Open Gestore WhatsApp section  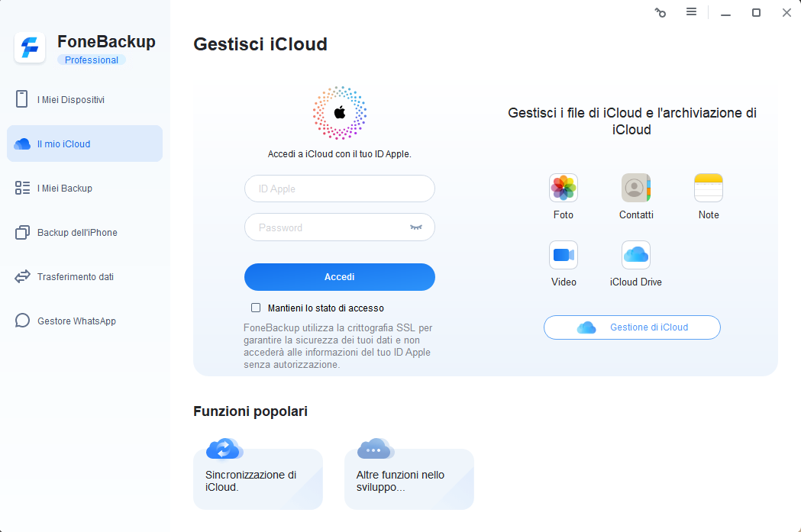pos(85,321)
